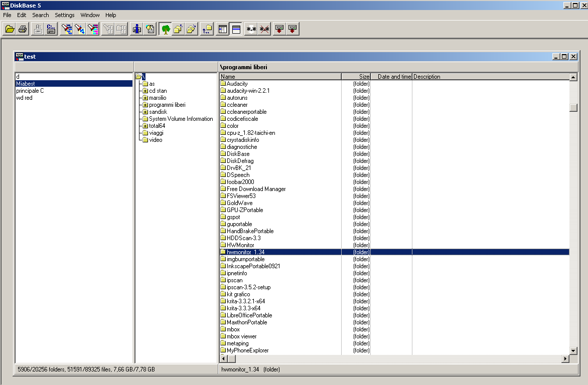Click the horizontal scrollbar left arrow
Screen dimensions: 588x385
pos(223,359)
